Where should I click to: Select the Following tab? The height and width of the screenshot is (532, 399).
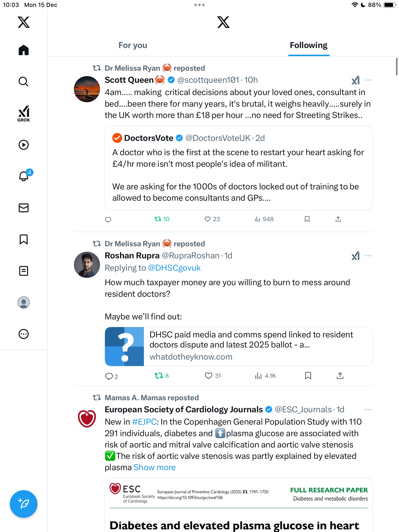pos(309,45)
